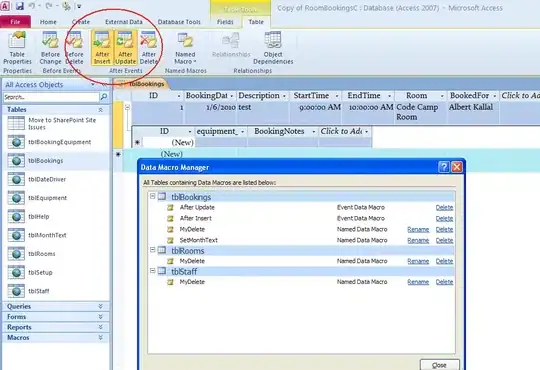Collapse the tblStaff tree node
Screen dimensions: 540x370
(153, 271)
